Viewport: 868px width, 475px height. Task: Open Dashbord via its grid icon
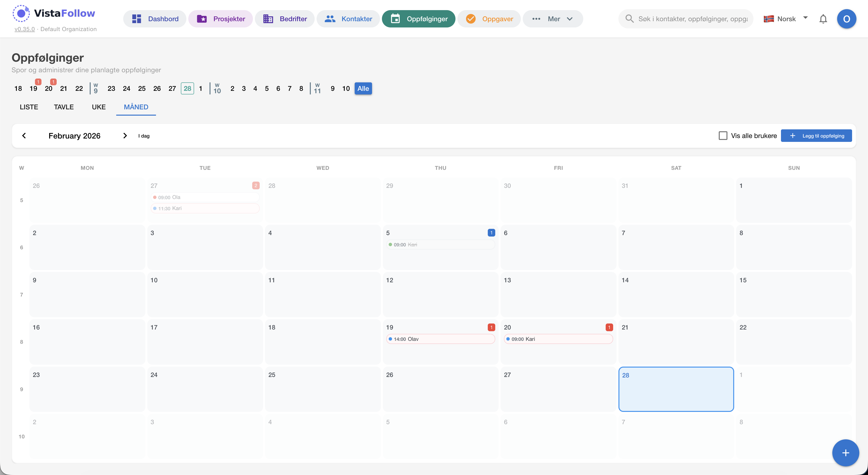pyautogui.click(x=136, y=19)
